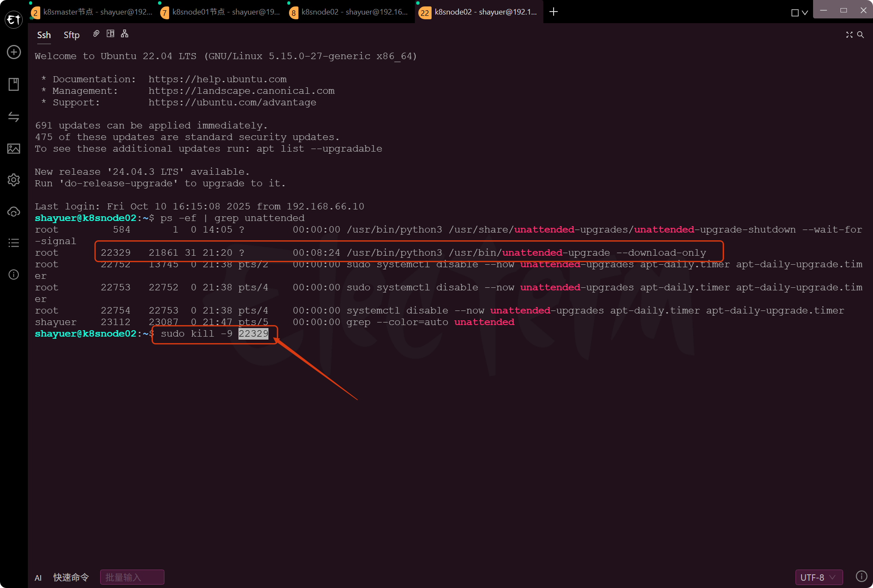Click the 快速命令 quick commands button
Viewport: 873px width, 588px height.
click(x=71, y=577)
